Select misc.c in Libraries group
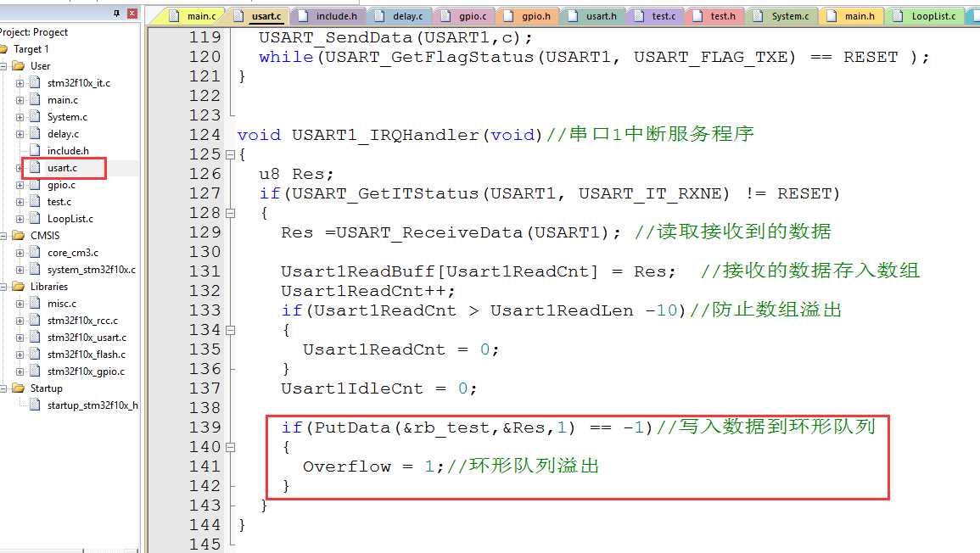This screenshot has width=980, height=553. point(61,304)
